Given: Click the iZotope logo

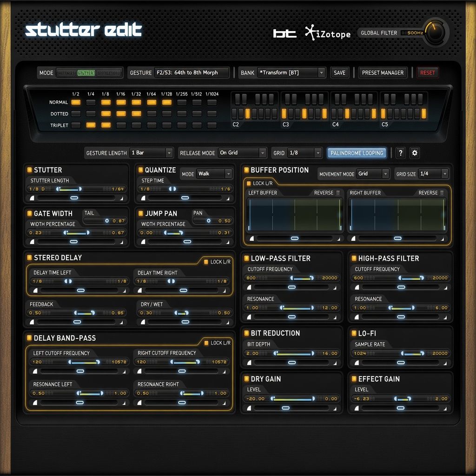Looking at the screenshot, I should pos(328,33).
